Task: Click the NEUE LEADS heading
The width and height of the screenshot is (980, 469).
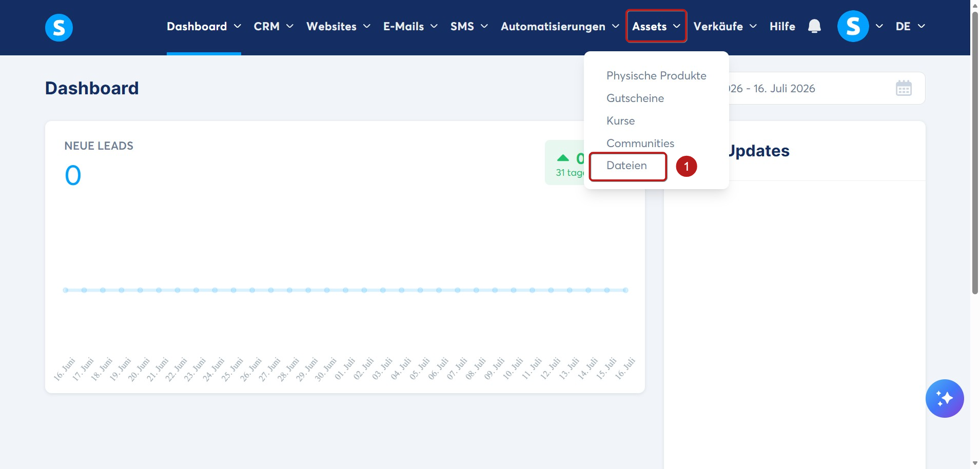Action: (x=99, y=146)
